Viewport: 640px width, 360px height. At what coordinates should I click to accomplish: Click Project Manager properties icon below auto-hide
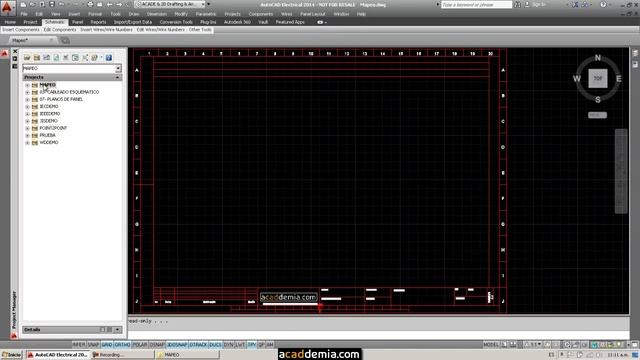[x=15, y=66]
